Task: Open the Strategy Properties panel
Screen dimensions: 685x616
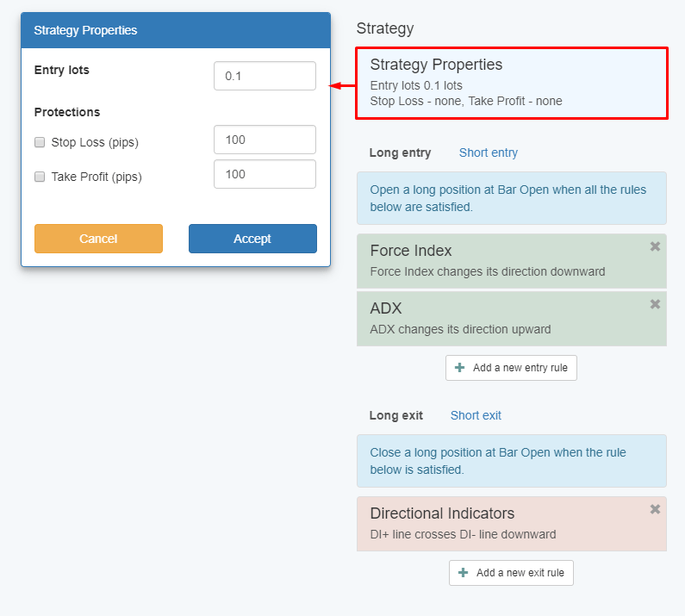Action: tap(511, 83)
